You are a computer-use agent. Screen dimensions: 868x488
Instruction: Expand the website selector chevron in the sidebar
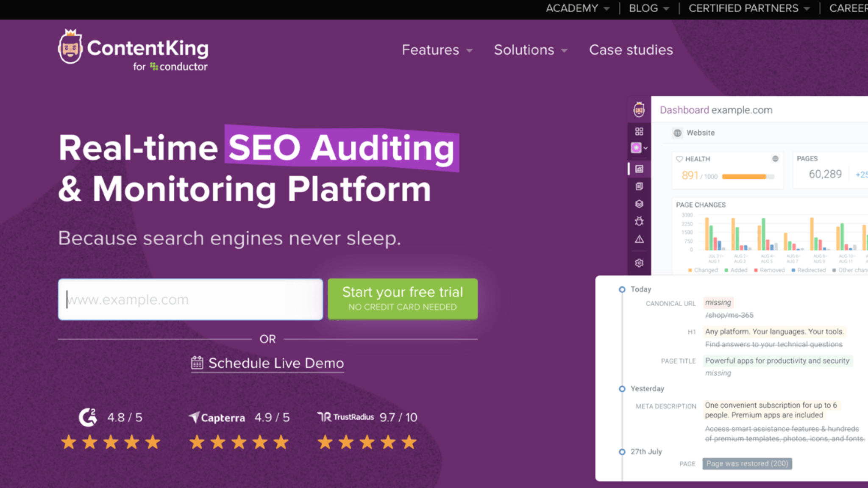click(x=646, y=148)
